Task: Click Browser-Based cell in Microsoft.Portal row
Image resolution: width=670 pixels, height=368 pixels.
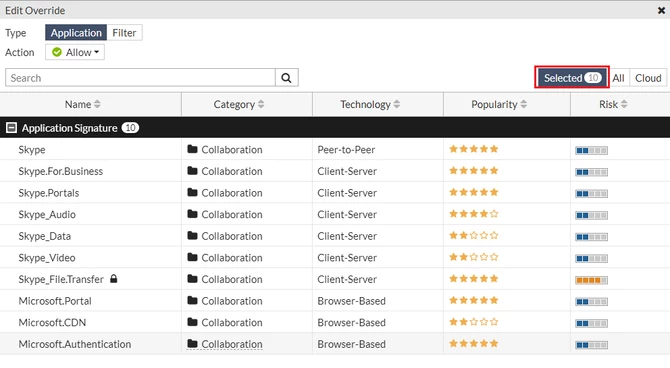Action: (x=351, y=301)
